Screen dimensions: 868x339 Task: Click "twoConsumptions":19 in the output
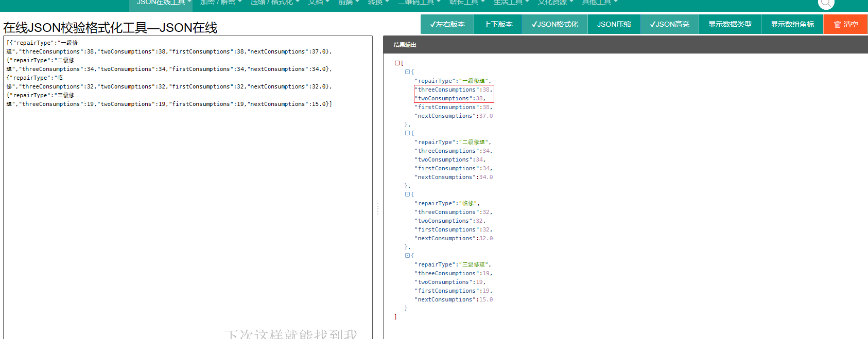pyautogui.click(x=450, y=282)
